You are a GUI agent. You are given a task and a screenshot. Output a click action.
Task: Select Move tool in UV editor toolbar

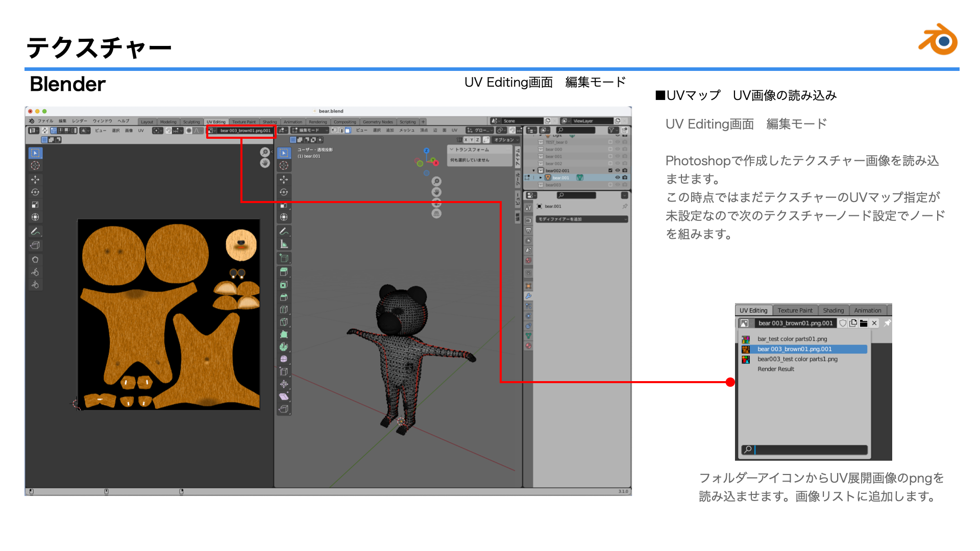tap(35, 180)
